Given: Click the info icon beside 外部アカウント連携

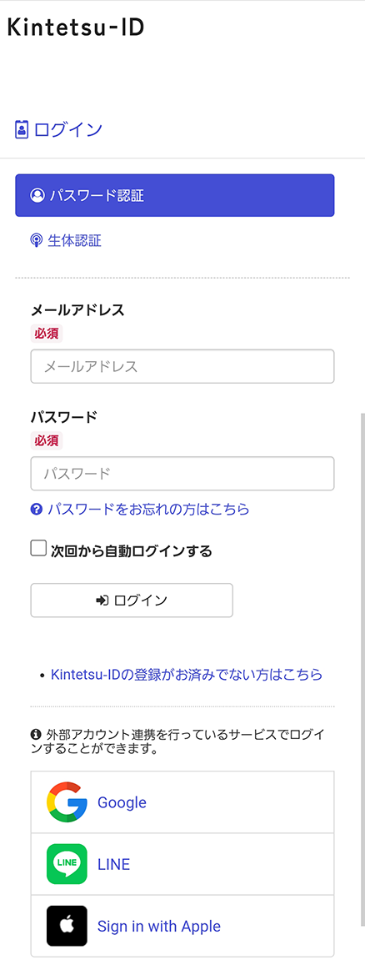Looking at the screenshot, I should coord(35,733).
